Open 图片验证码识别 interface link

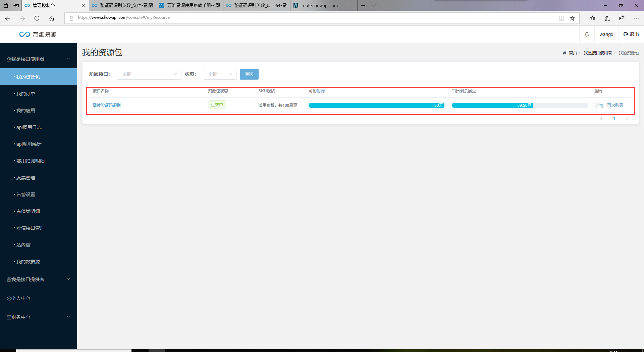[106, 105]
